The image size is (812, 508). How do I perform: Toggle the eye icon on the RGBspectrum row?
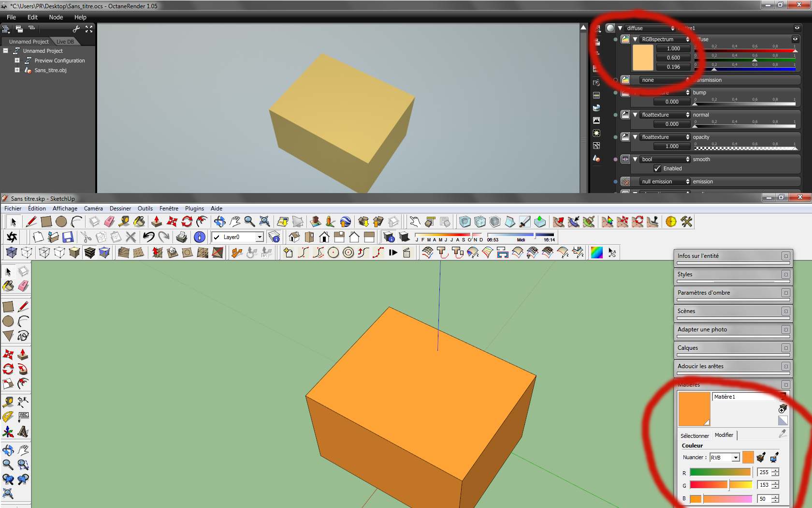point(795,39)
